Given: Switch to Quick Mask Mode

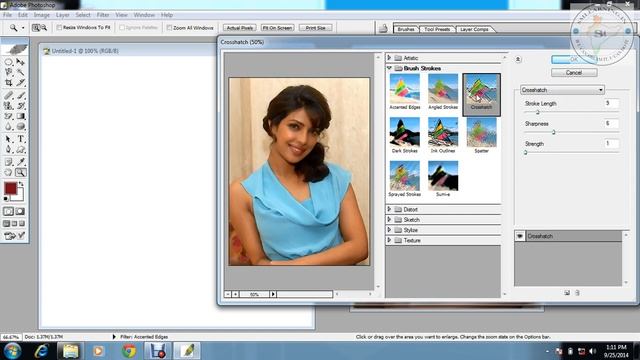Looking at the screenshot, I should tap(20, 211).
